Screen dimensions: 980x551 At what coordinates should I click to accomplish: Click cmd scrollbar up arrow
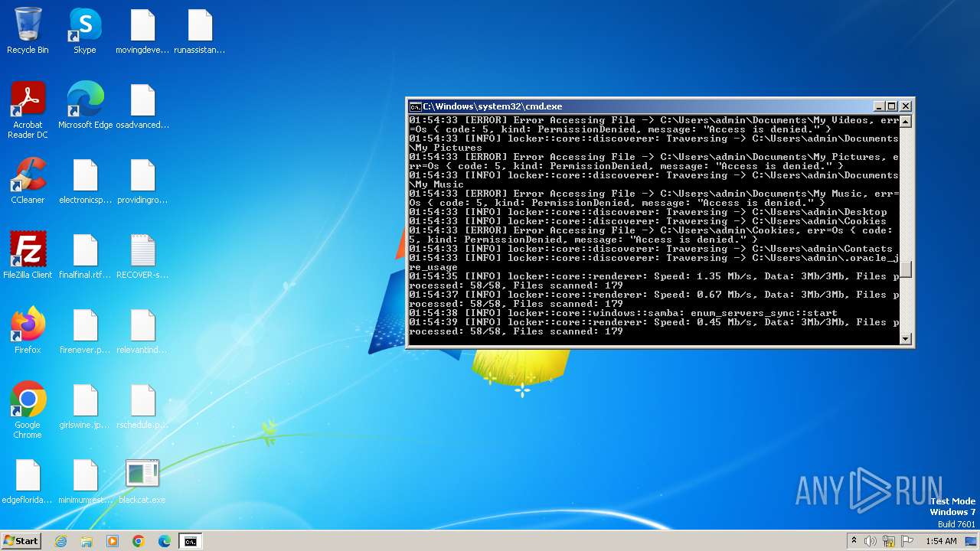pos(906,121)
